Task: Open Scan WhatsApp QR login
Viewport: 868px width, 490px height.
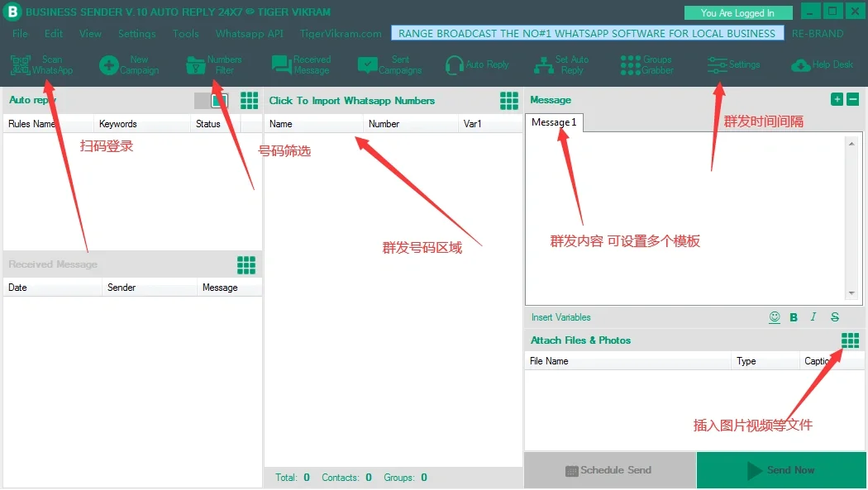Action: [x=41, y=64]
